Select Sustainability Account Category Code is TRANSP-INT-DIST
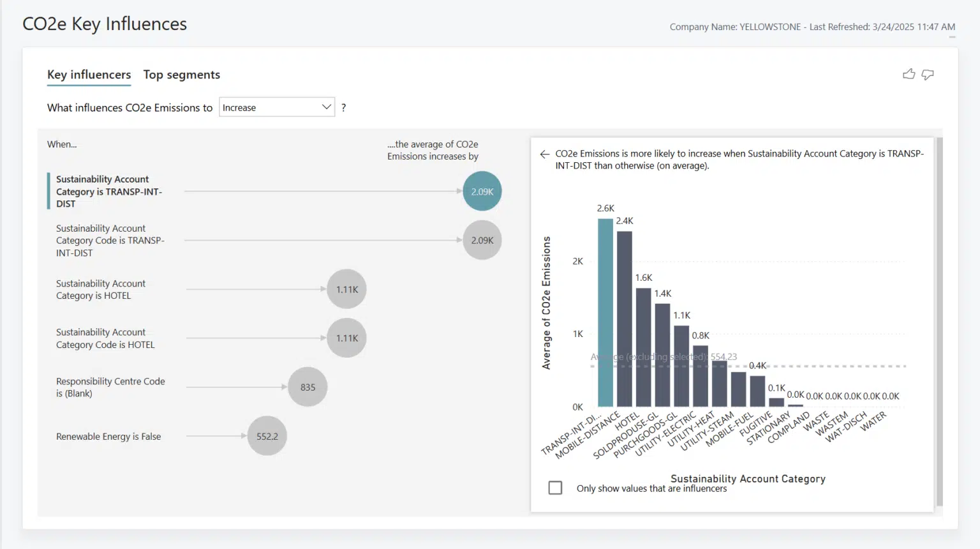This screenshot has height=549, width=980. pyautogui.click(x=110, y=241)
